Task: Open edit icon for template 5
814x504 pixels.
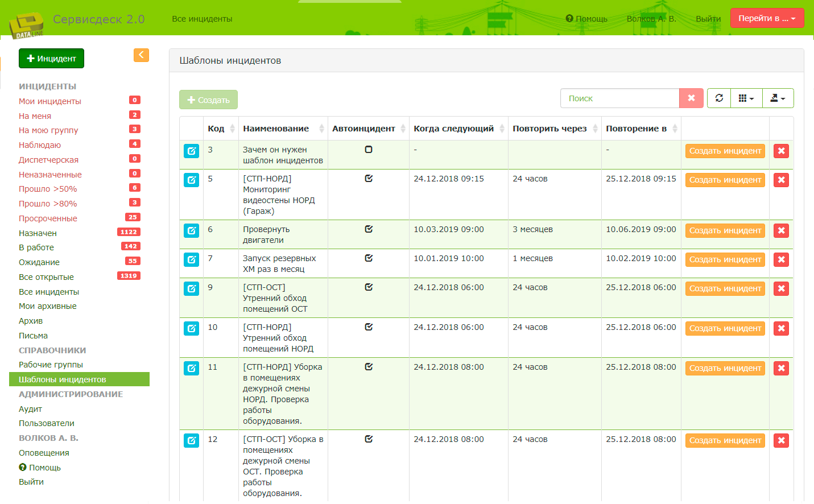Action: click(191, 180)
